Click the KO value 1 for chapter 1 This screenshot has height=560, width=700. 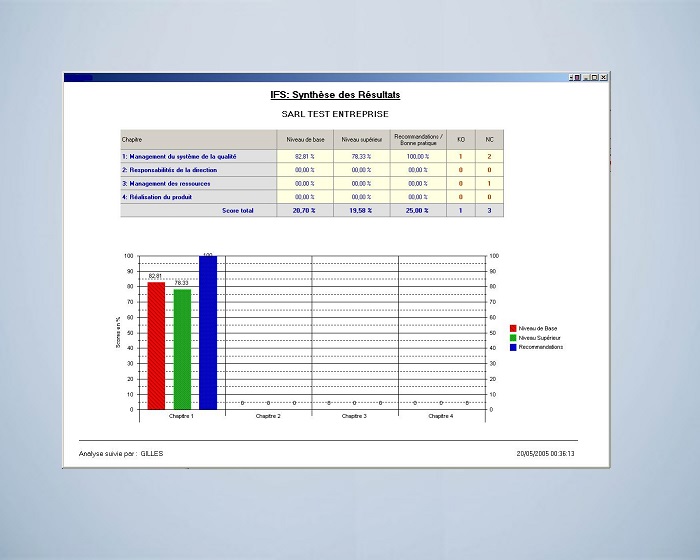461,156
